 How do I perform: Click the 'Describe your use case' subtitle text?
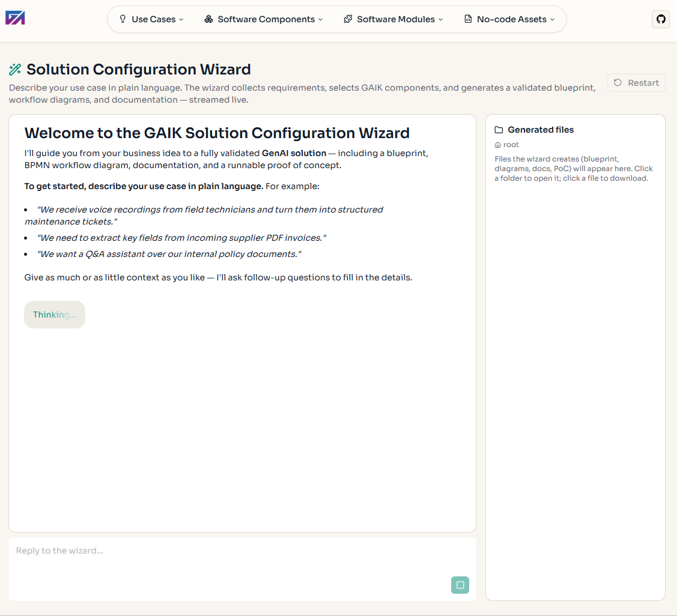[x=302, y=94]
